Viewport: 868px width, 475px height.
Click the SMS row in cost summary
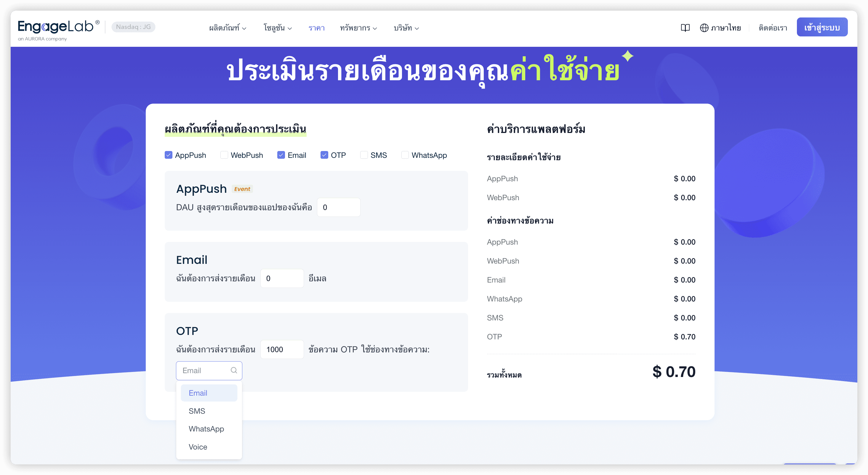coord(591,318)
